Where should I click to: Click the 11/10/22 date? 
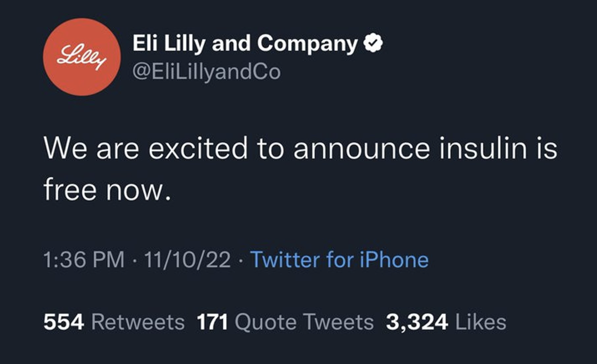187,260
